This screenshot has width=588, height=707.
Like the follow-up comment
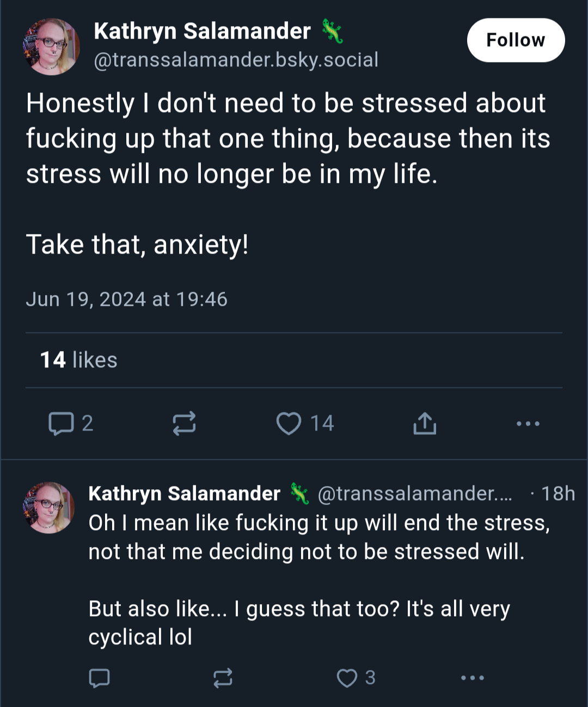pos(347,678)
